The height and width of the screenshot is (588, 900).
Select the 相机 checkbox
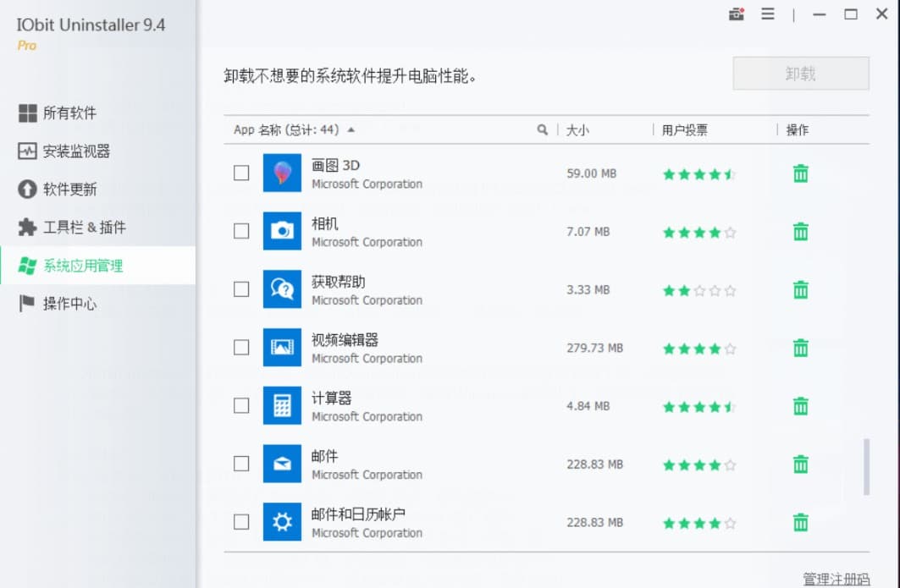241,231
